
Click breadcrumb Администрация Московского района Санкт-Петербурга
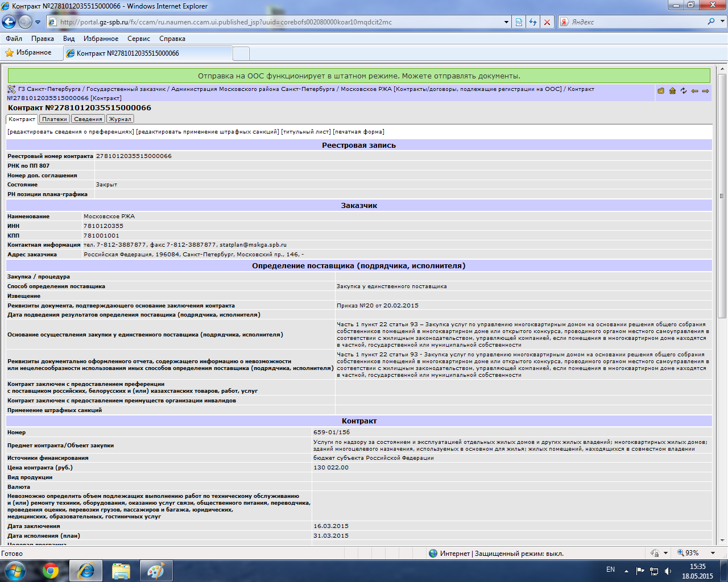point(253,89)
